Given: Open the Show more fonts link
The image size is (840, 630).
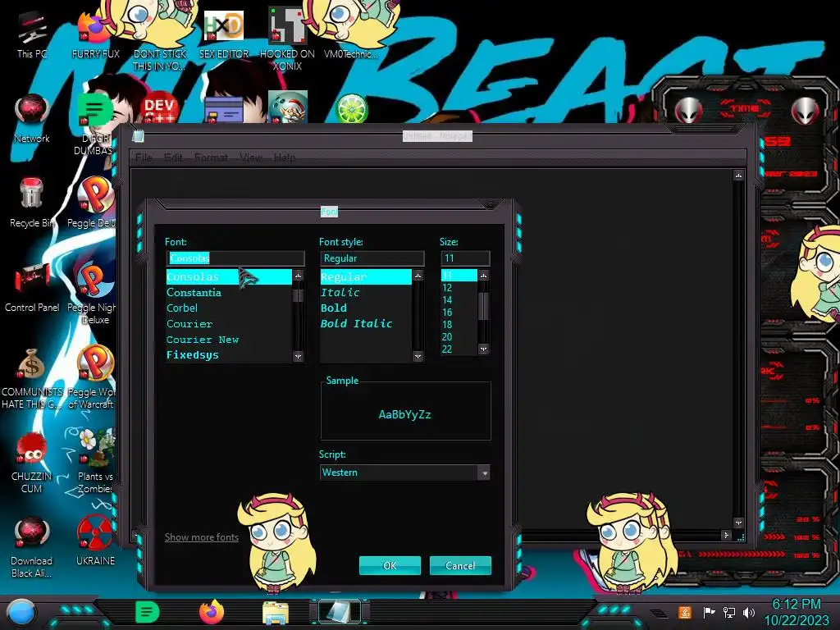Looking at the screenshot, I should click(202, 536).
